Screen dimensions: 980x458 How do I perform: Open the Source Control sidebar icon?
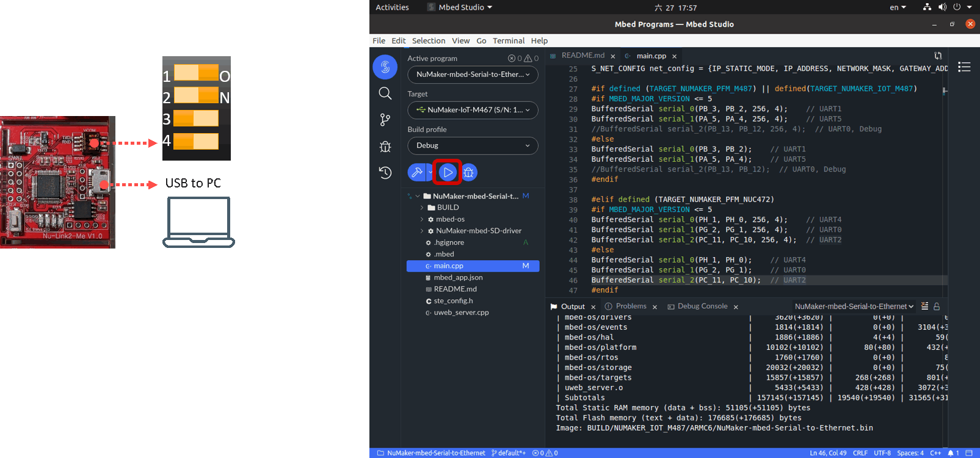(385, 120)
